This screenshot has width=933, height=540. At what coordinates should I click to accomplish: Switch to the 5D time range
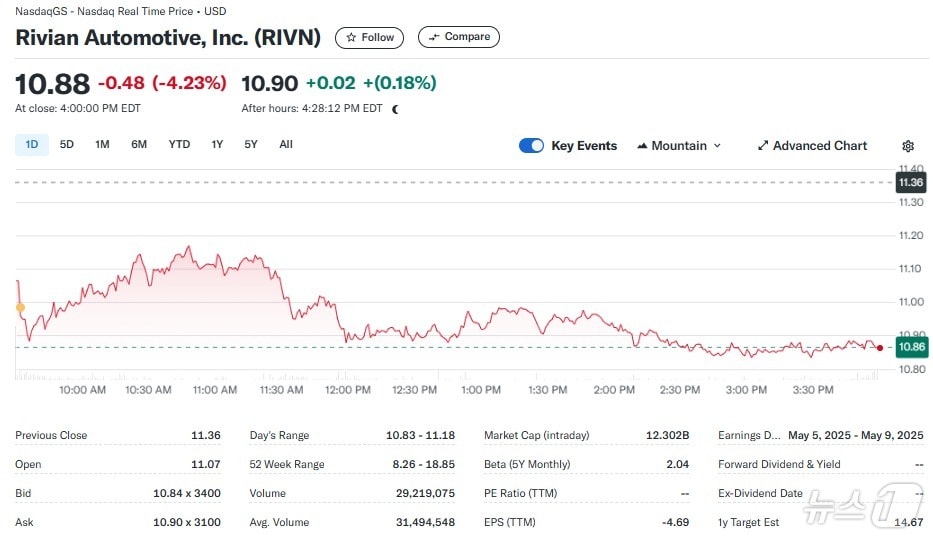pos(67,145)
